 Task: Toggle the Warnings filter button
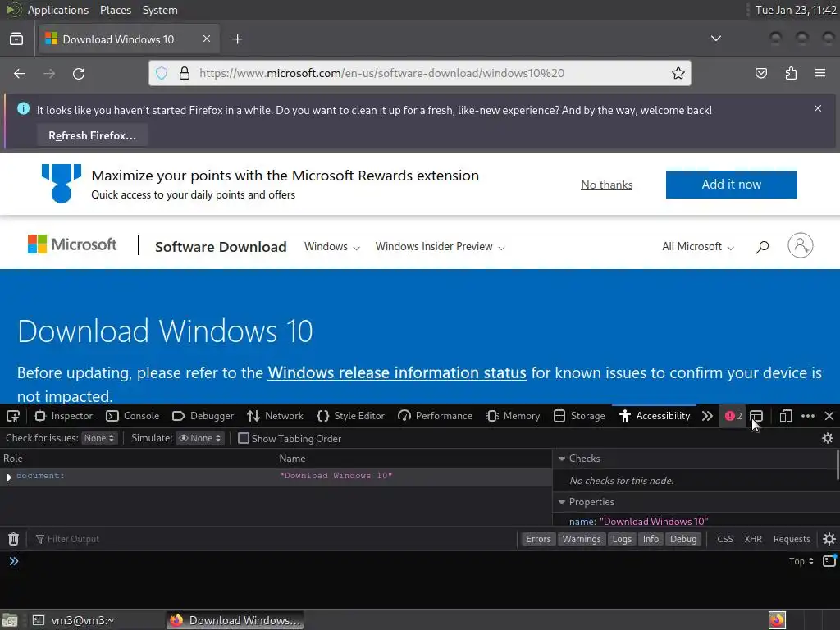click(x=582, y=539)
